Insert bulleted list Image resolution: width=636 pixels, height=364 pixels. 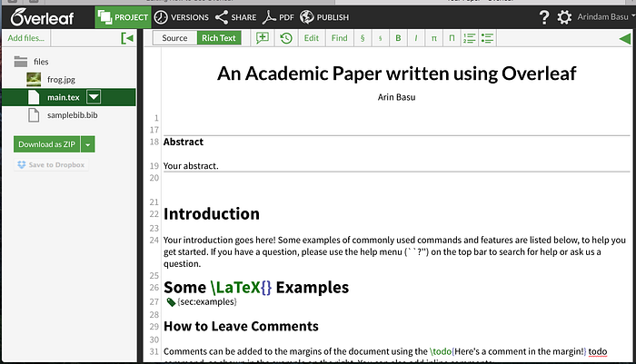point(487,38)
